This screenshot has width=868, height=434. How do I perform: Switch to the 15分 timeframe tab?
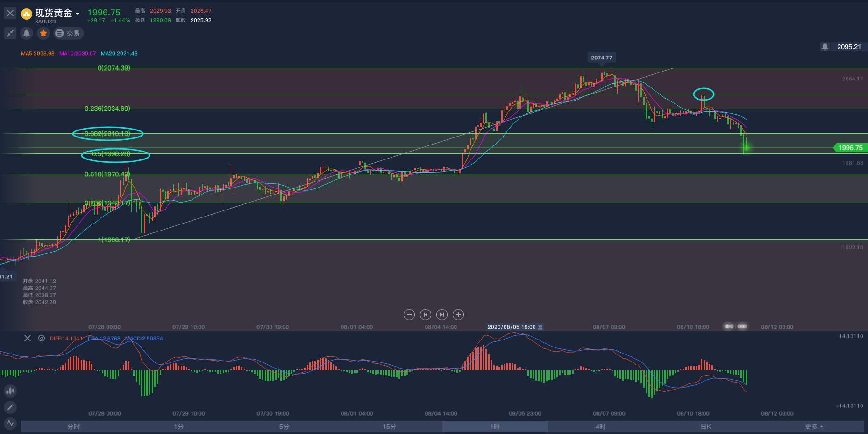(x=390, y=427)
